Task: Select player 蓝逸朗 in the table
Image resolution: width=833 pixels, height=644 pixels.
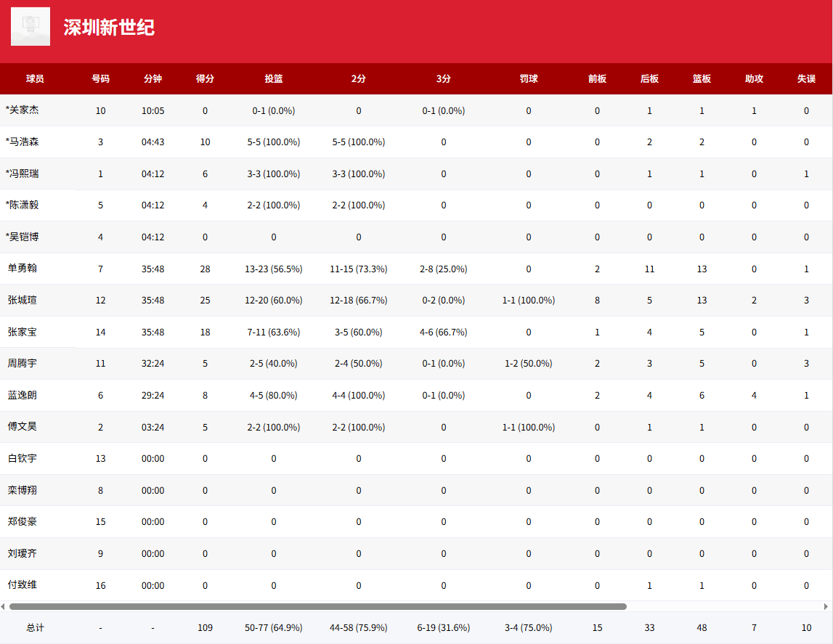Action: [23, 395]
